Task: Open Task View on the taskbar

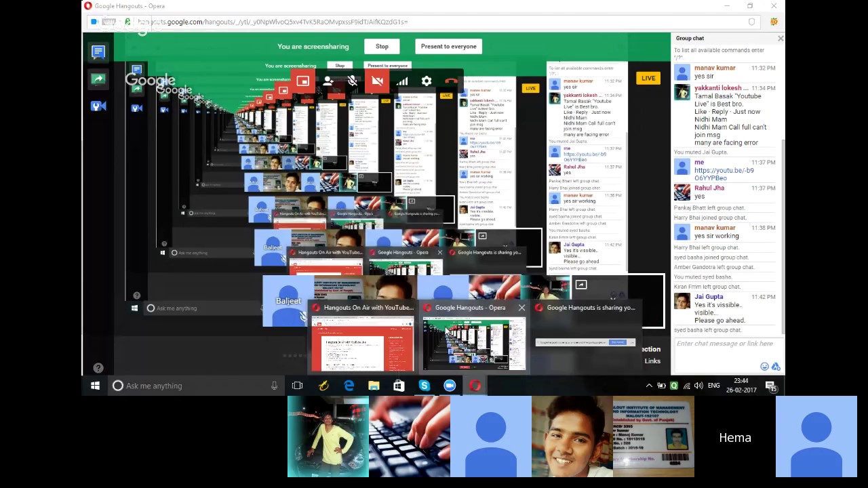Action: pyautogui.click(x=297, y=386)
